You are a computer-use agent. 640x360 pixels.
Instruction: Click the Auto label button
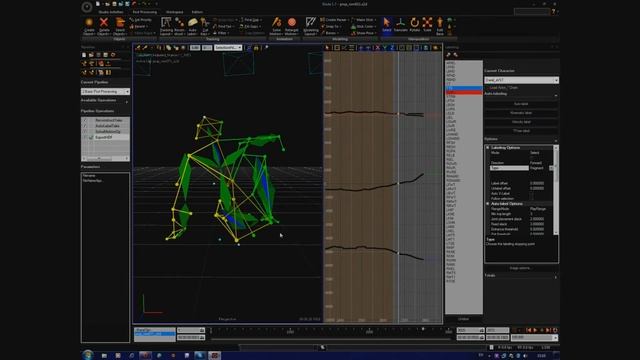tap(521, 104)
